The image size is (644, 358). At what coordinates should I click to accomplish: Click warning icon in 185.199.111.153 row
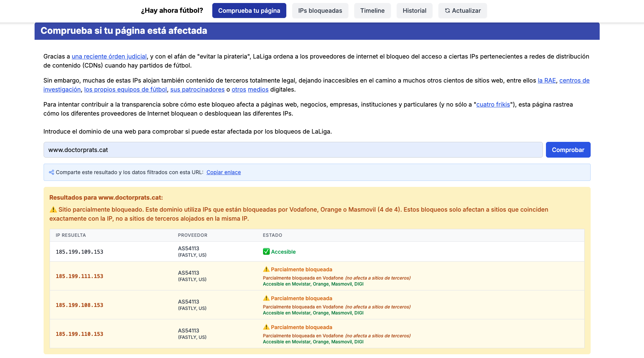[x=266, y=269]
